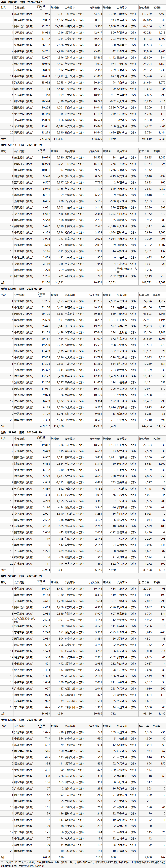The width and height of the screenshot is (166, 868).
Task: Click SR701 total change 114,008
Action: pos(59,426)
